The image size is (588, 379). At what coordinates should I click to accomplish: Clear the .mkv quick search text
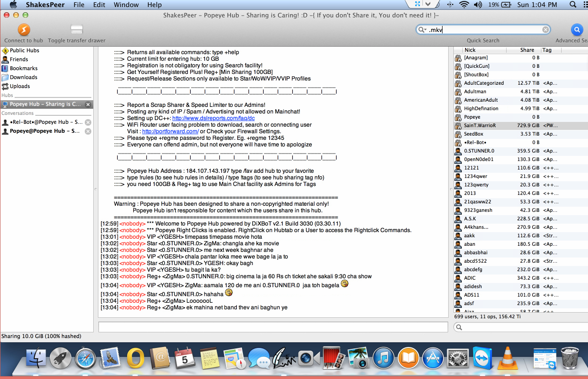[x=546, y=30]
